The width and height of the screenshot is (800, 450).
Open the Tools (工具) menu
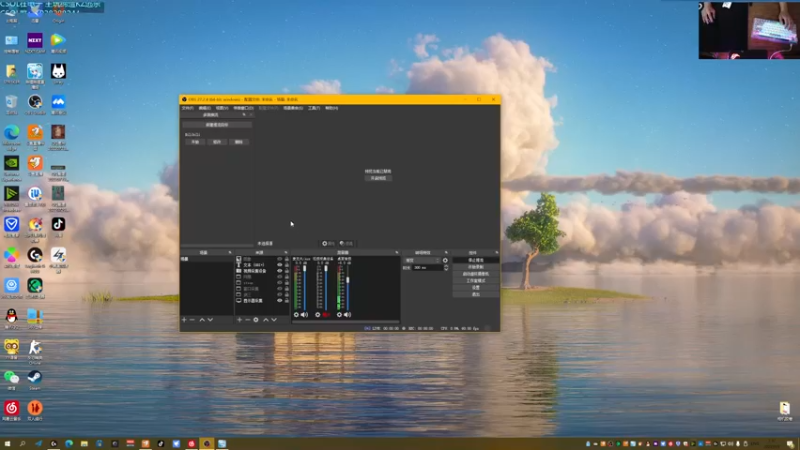coord(314,108)
